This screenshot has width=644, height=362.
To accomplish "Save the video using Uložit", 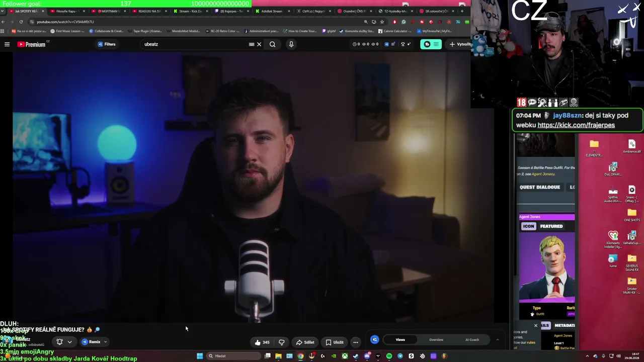I will coord(335,342).
